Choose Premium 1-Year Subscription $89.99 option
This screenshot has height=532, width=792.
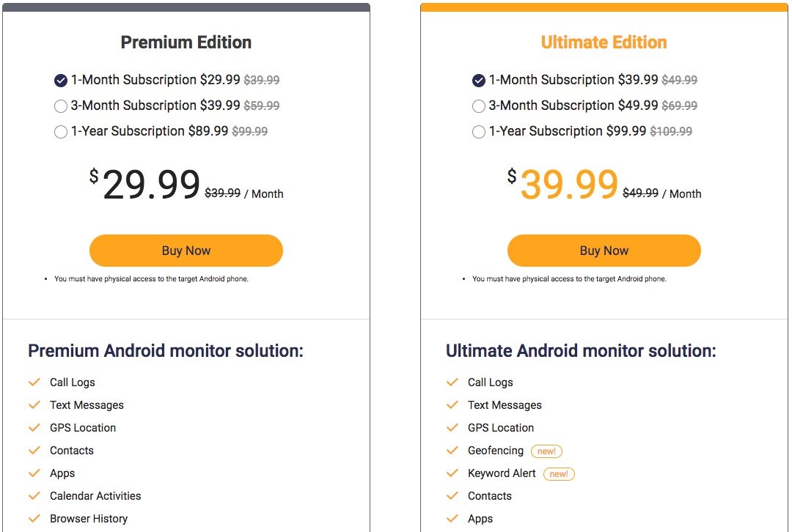pyautogui.click(x=61, y=132)
